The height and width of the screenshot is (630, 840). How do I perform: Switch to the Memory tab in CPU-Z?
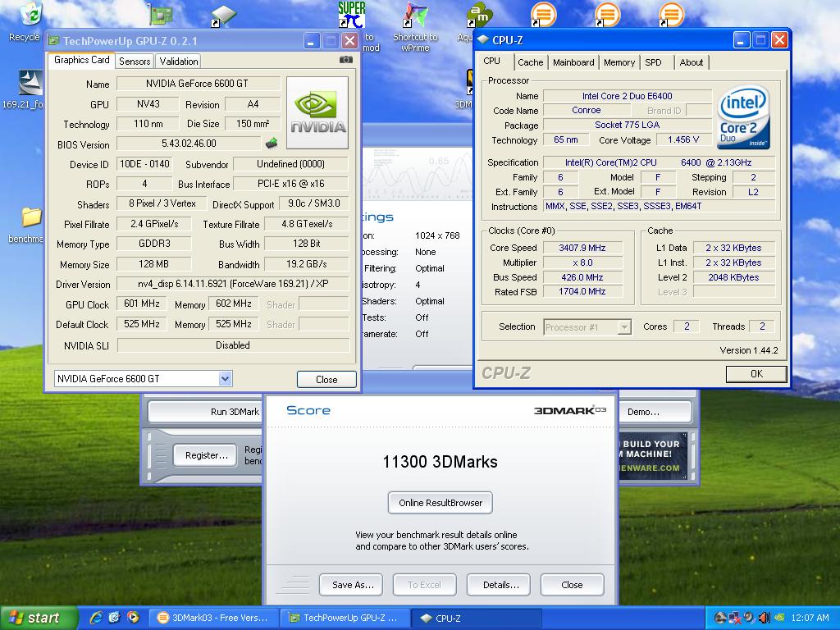619,62
